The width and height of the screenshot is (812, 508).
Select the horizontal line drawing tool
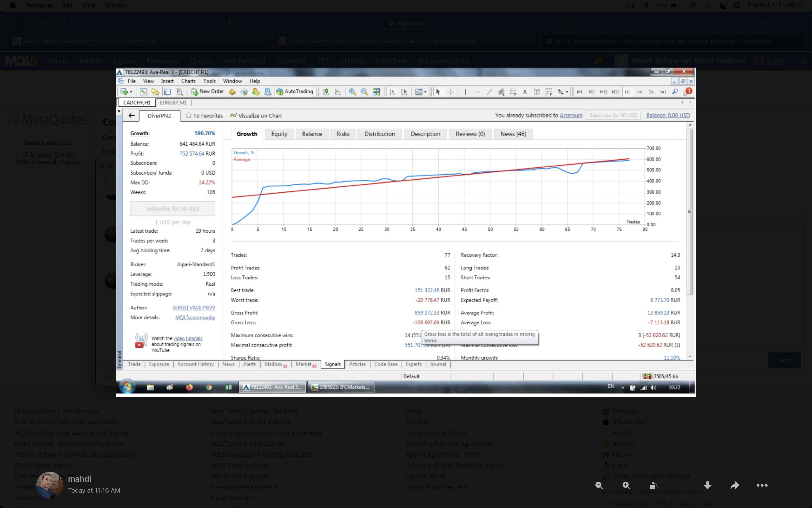(477, 92)
